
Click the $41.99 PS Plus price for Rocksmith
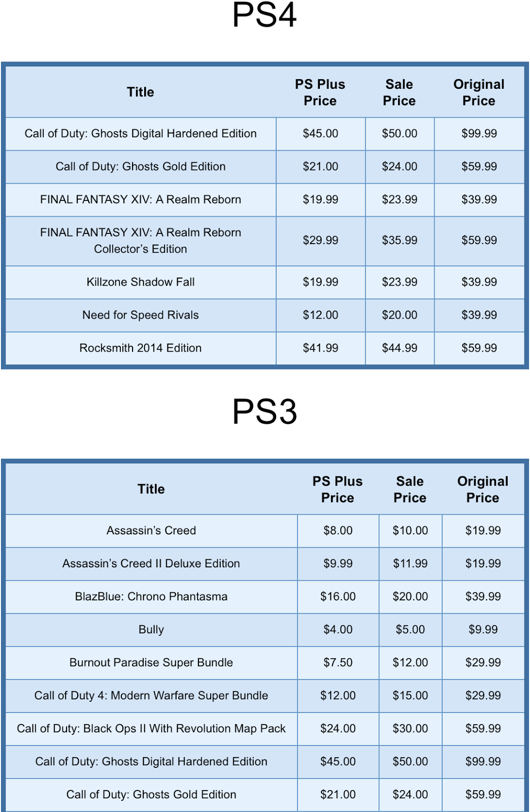(320, 348)
